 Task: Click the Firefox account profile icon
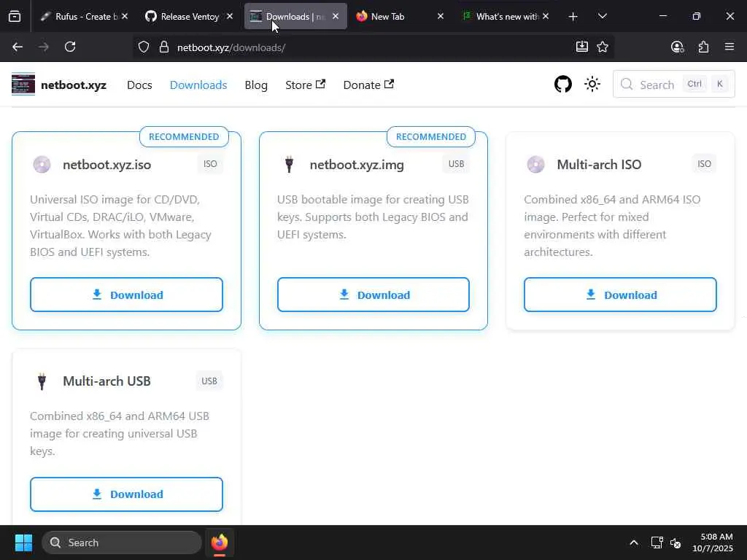pyautogui.click(x=677, y=47)
